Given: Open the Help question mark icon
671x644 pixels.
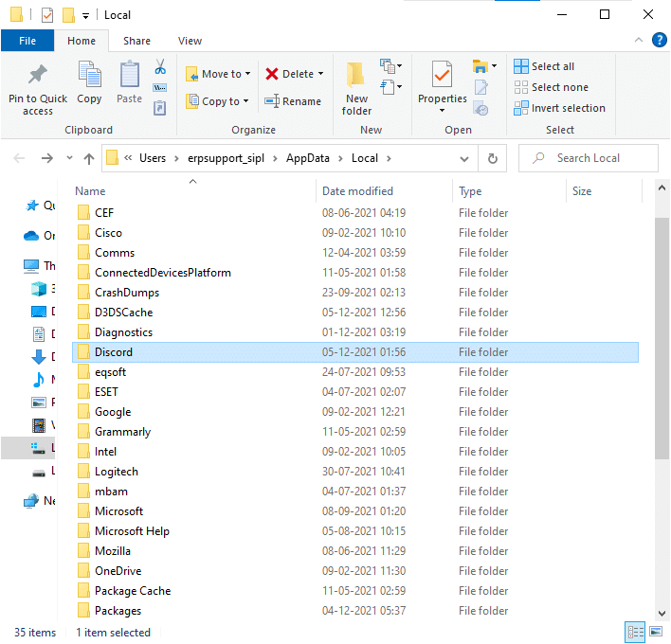Looking at the screenshot, I should click(659, 40).
